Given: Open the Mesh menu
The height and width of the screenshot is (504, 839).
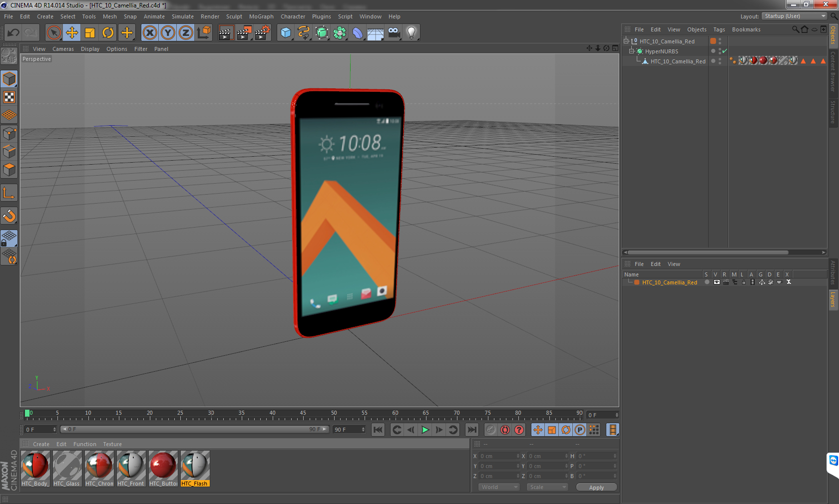Looking at the screenshot, I should 110,16.
